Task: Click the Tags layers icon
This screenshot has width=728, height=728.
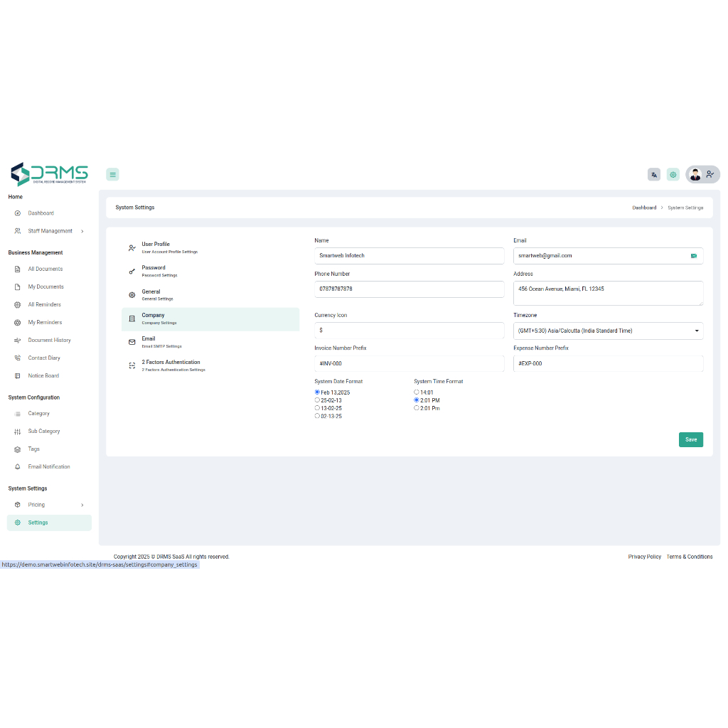Action: click(18, 449)
